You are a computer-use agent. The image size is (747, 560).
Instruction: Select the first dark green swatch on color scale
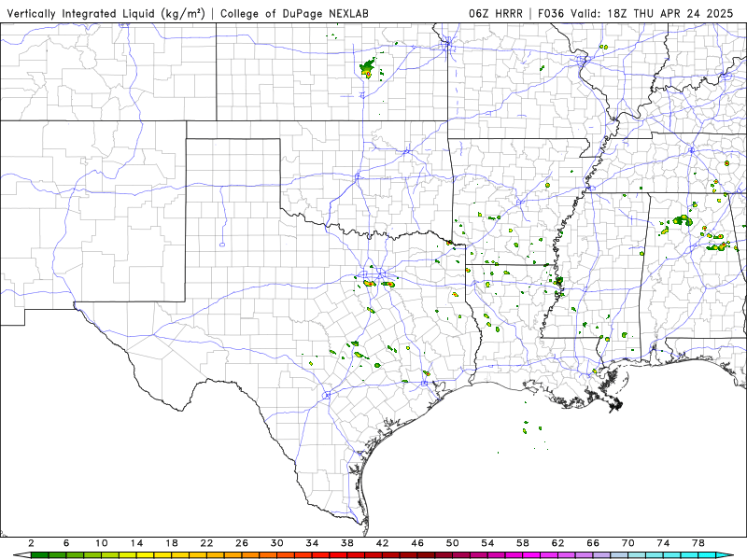(40, 555)
